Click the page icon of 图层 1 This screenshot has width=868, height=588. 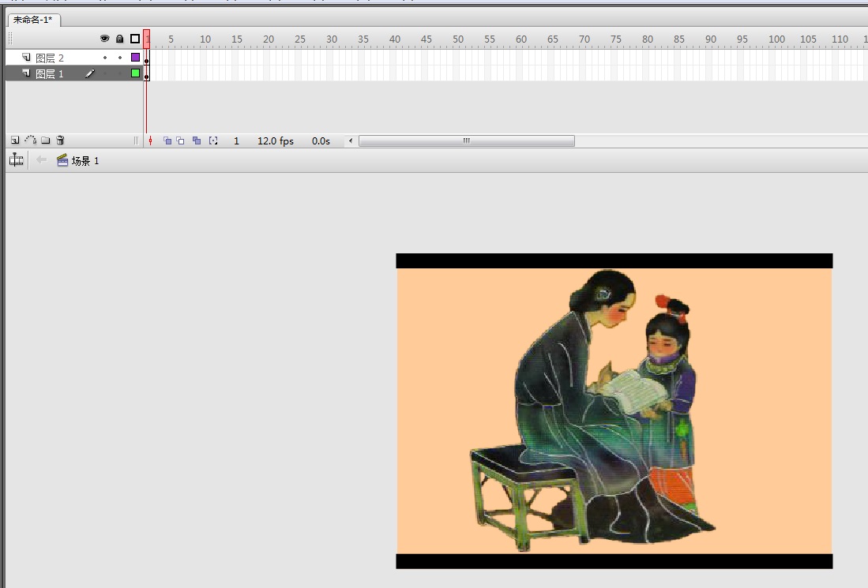click(26, 73)
